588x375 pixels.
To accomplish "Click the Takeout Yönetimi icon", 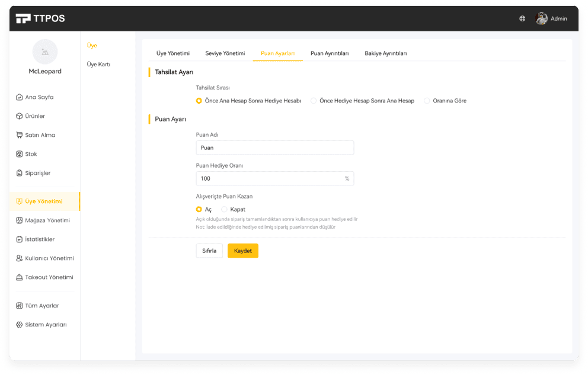I will point(19,277).
